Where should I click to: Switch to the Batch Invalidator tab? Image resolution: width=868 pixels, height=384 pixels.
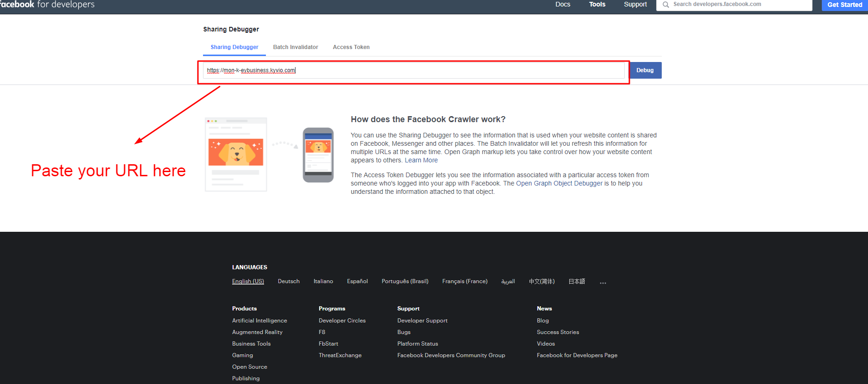click(295, 47)
